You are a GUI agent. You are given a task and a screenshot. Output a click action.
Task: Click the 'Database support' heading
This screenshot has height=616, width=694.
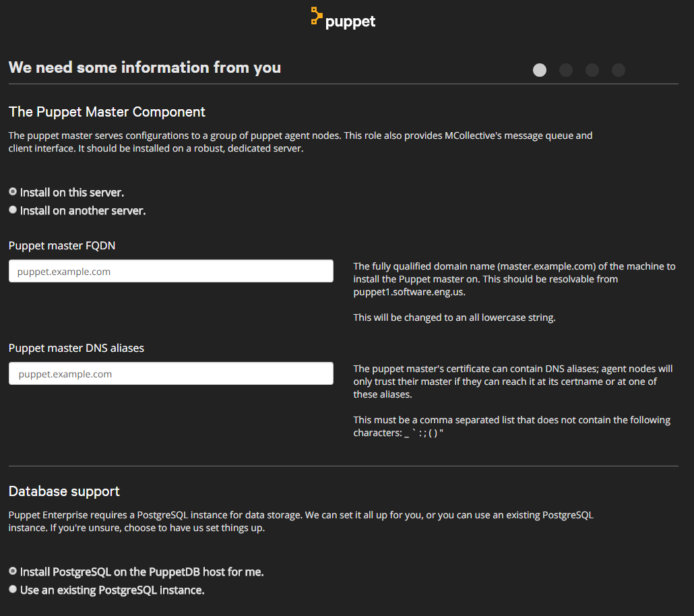64,491
